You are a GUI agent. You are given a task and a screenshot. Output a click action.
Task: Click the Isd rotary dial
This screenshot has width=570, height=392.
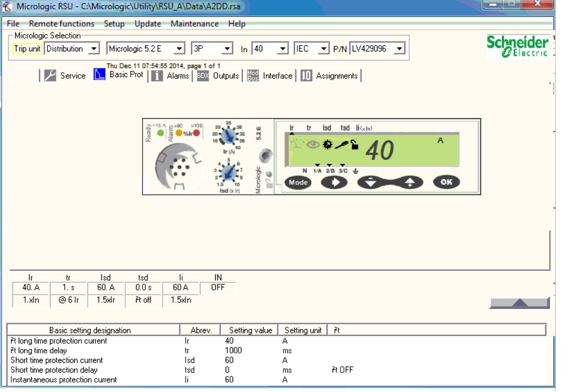[x=228, y=173]
